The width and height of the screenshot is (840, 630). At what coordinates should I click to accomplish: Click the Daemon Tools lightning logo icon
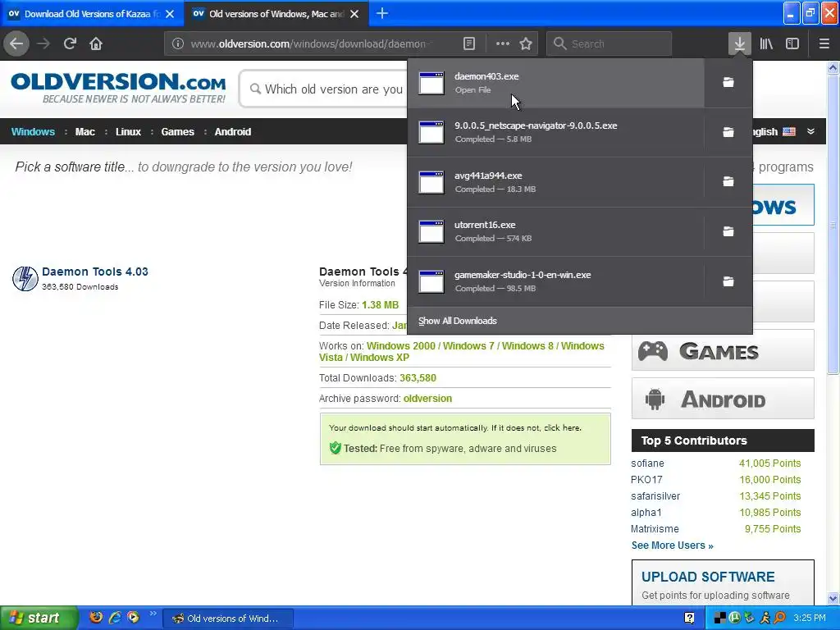[25, 279]
